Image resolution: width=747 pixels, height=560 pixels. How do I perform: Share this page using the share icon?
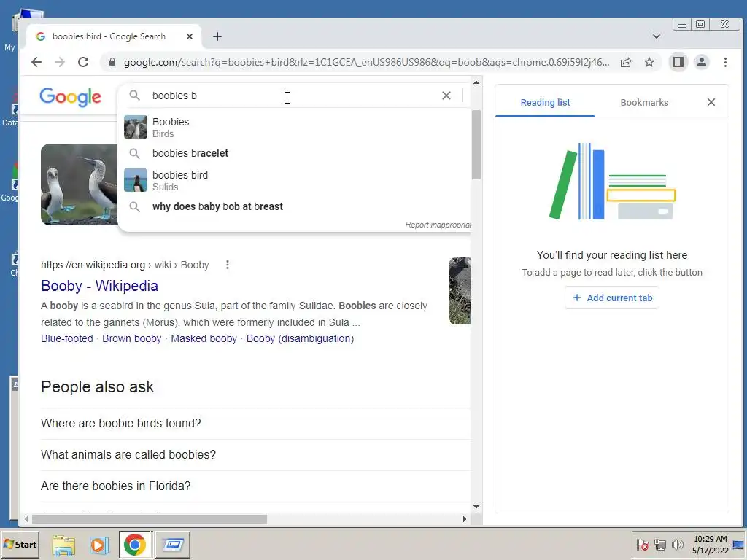coord(626,62)
